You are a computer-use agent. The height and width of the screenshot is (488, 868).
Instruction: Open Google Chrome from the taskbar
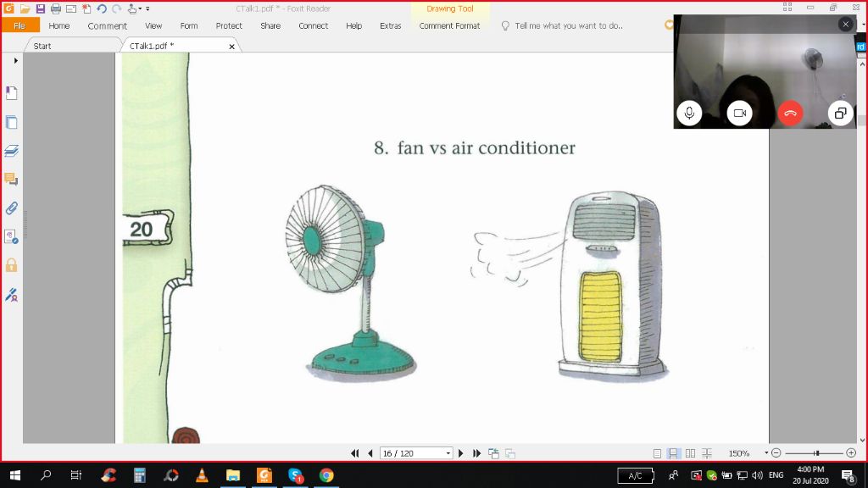326,475
